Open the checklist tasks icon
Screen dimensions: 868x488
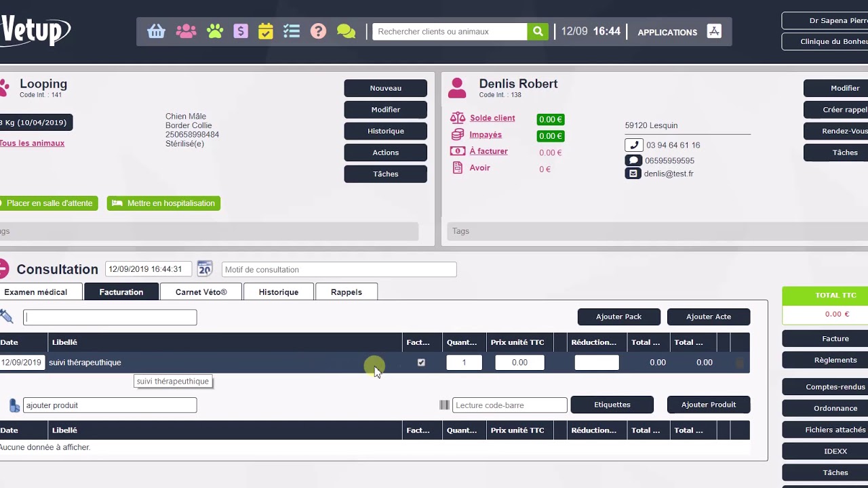292,32
